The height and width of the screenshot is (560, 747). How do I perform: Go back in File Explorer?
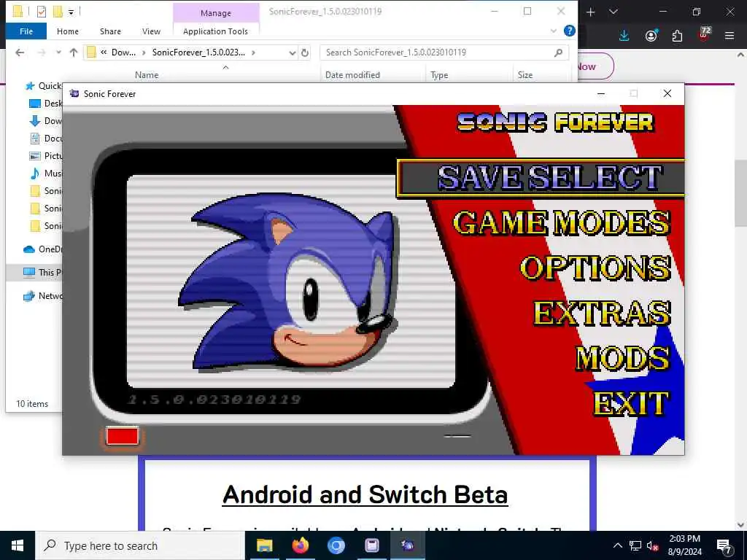(x=20, y=52)
